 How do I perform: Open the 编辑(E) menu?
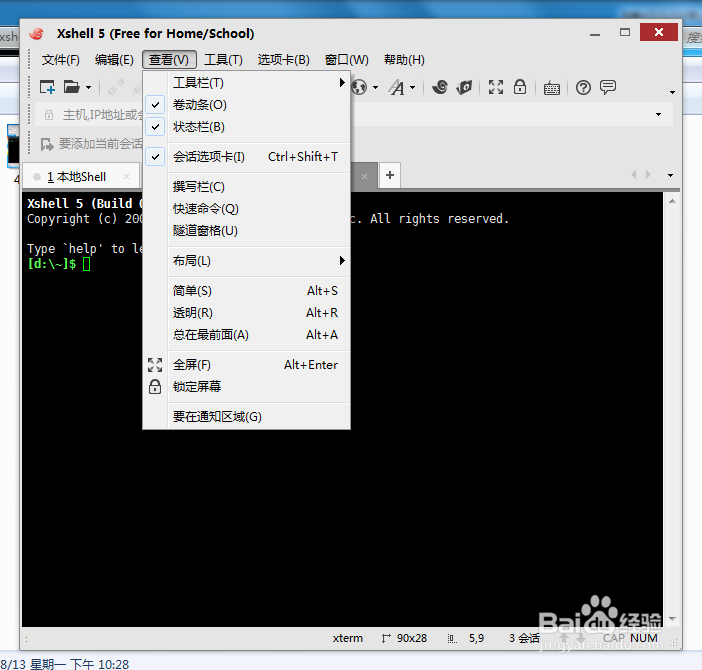(114, 60)
